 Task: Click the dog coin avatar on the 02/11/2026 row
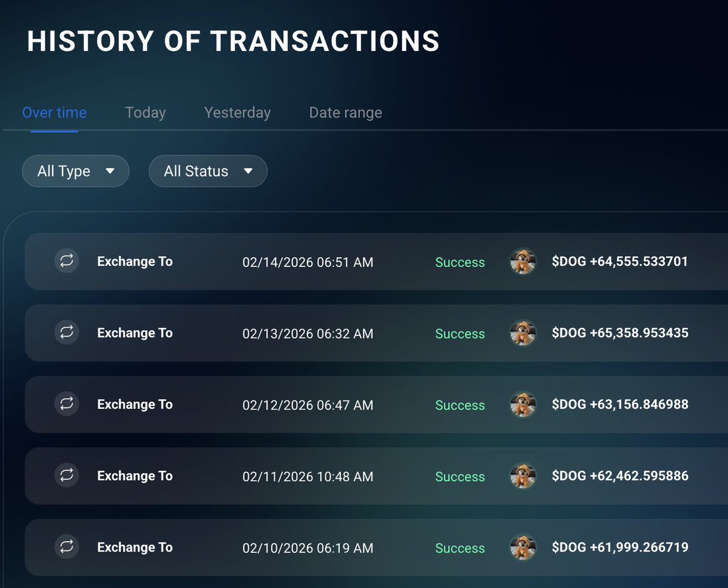click(x=523, y=476)
